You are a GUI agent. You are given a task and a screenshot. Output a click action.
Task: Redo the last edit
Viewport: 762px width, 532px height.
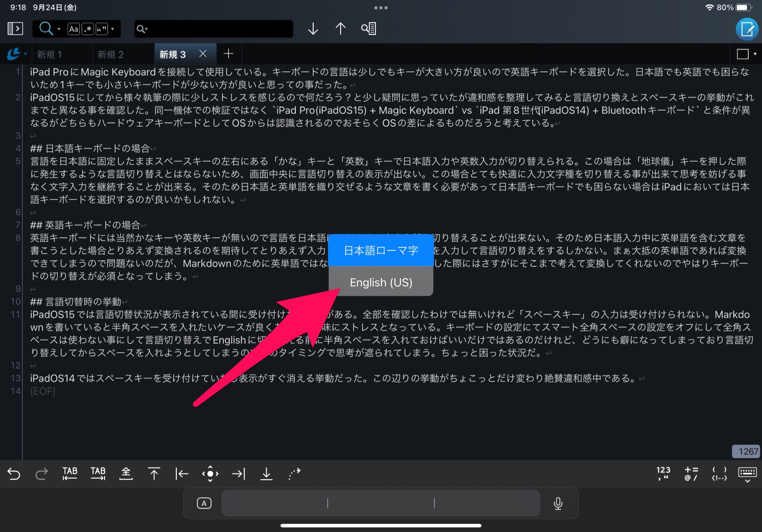(x=41, y=474)
